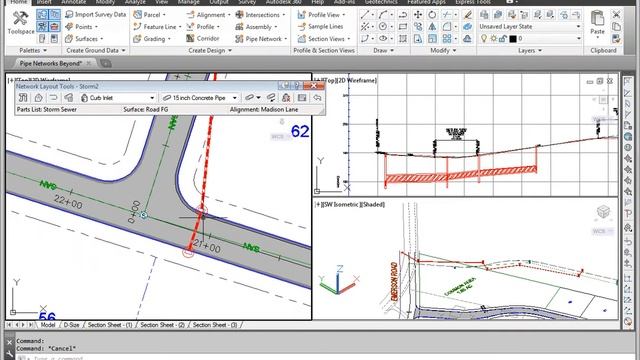Viewport: 640px width, 360px height.
Task: Open the Pipe Networks Beyond drawing tab
Action: (51, 63)
